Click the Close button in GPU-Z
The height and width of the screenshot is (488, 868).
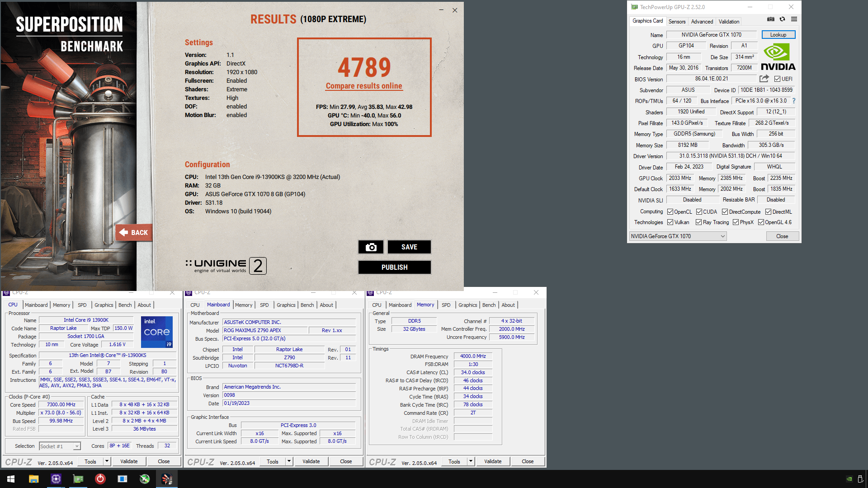click(x=782, y=236)
